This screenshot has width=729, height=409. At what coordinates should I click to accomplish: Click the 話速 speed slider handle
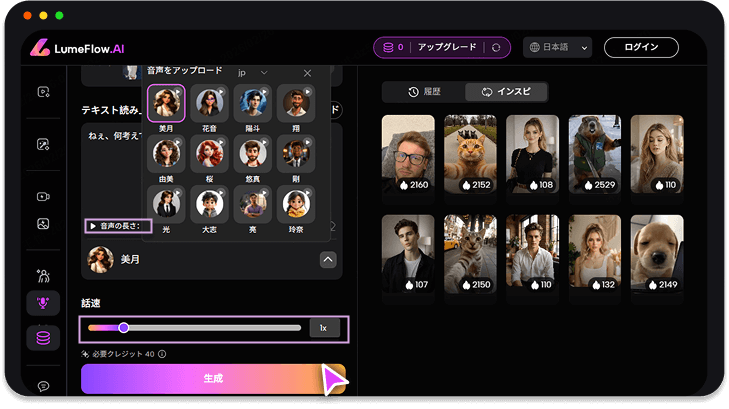point(124,327)
